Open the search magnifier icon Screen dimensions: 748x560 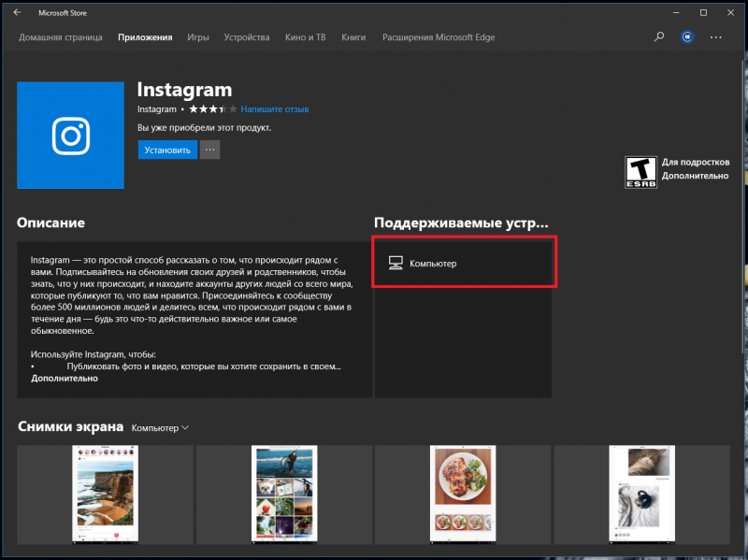tap(659, 36)
